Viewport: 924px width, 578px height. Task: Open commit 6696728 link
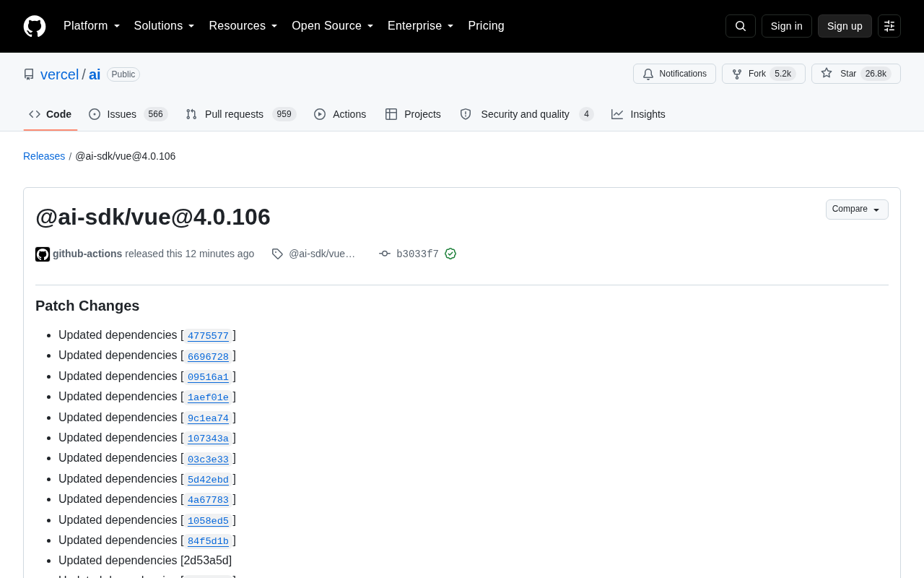point(208,356)
